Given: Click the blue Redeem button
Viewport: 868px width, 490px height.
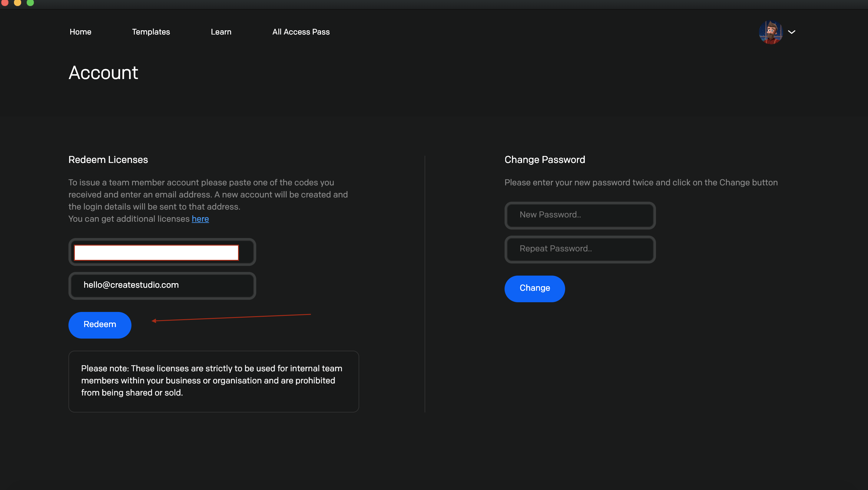Looking at the screenshot, I should click(x=100, y=325).
